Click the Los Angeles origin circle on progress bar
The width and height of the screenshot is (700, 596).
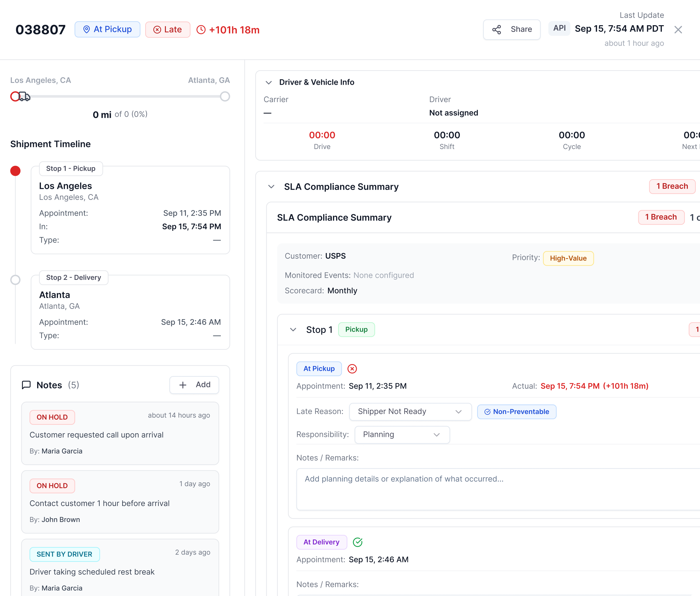(x=15, y=96)
